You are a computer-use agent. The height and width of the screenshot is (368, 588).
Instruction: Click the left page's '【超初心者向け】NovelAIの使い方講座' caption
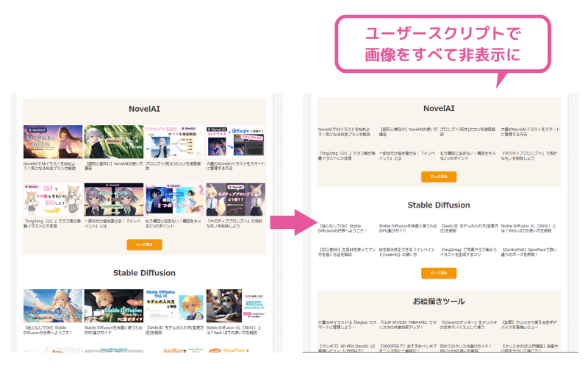coord(114,166)
